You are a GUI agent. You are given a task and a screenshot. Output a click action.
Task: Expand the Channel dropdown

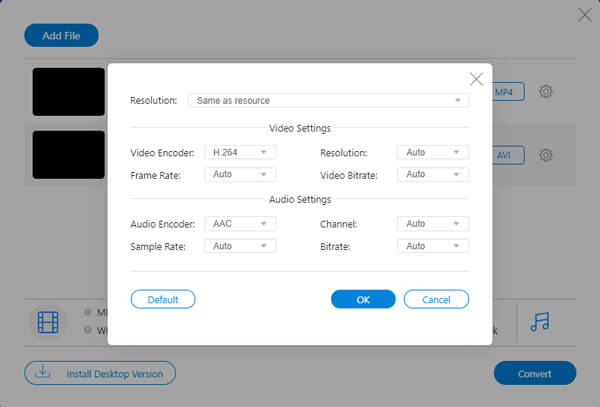[x=432, y=224]
